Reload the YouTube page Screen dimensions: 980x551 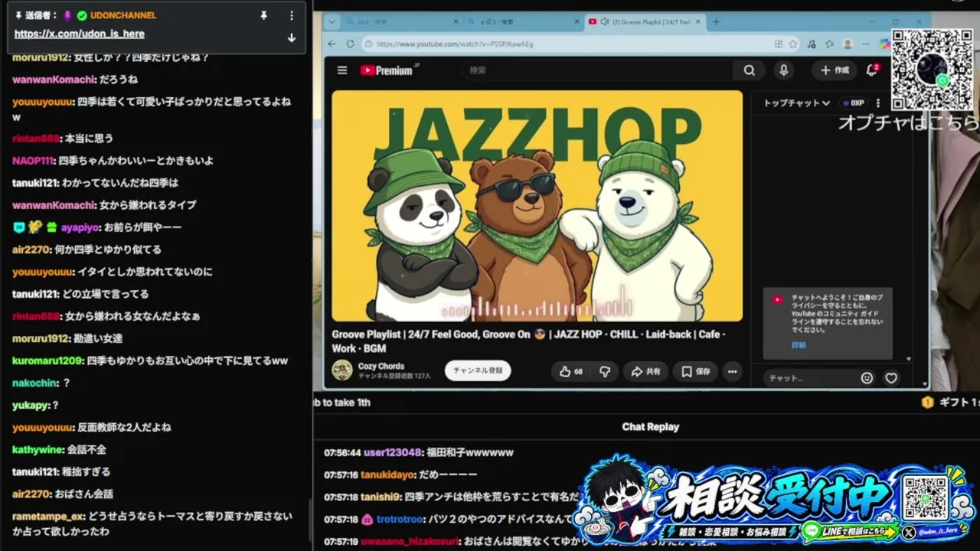pos(351,44)
